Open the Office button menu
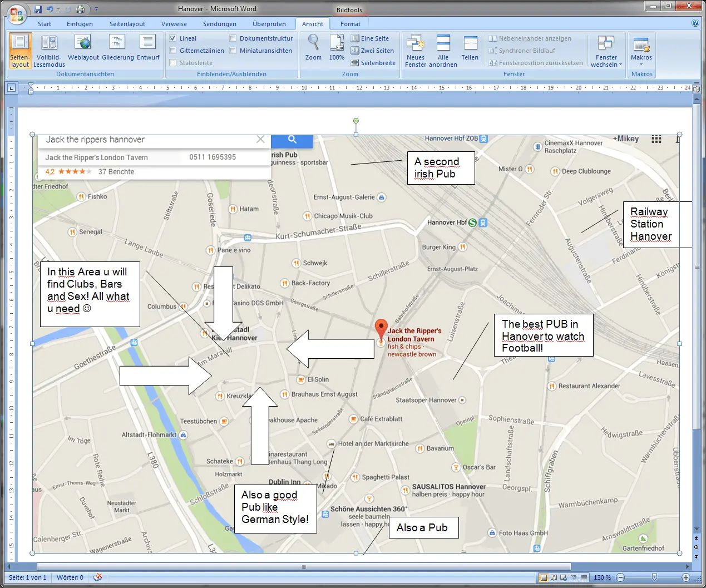This screenshot has width=706, height=588. [x=17, y=13]
